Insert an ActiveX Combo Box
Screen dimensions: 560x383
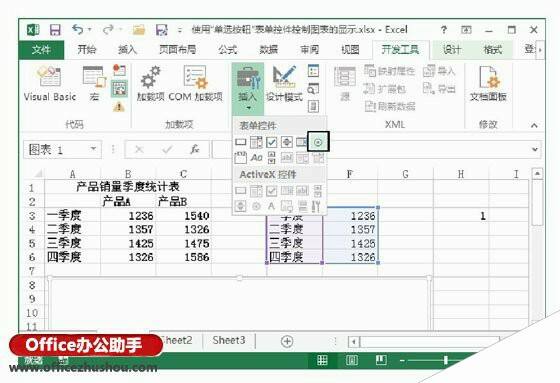(x=256, y=191)
